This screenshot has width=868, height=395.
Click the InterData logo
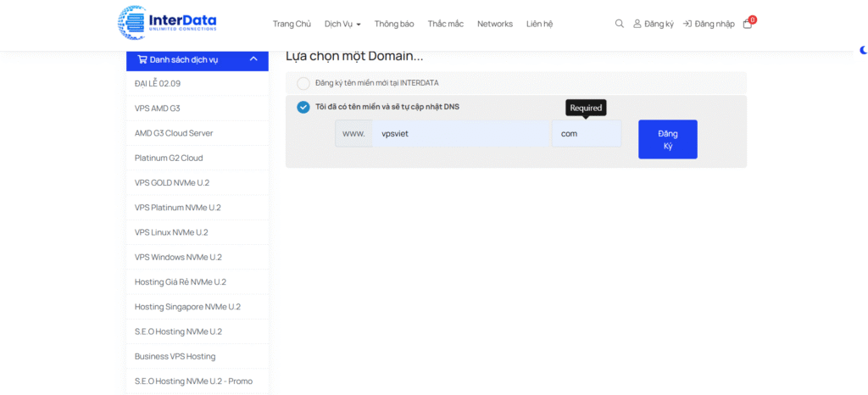(x=168, y=23)
